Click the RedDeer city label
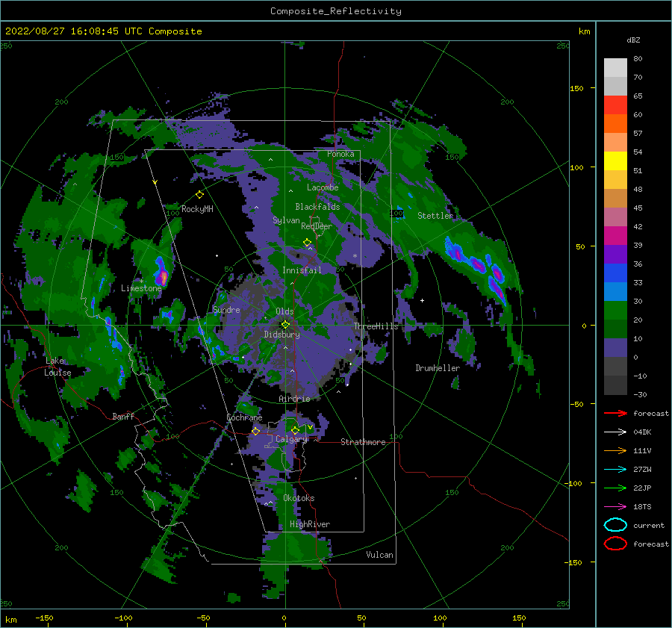The image size is (672, 628). tap(317, 226)
